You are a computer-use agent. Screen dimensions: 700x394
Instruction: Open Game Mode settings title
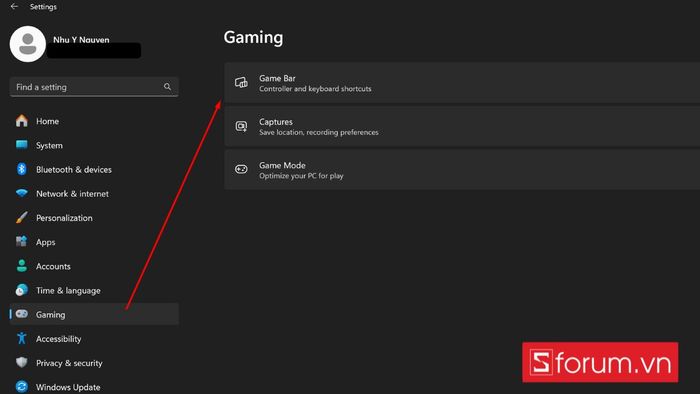282,165
